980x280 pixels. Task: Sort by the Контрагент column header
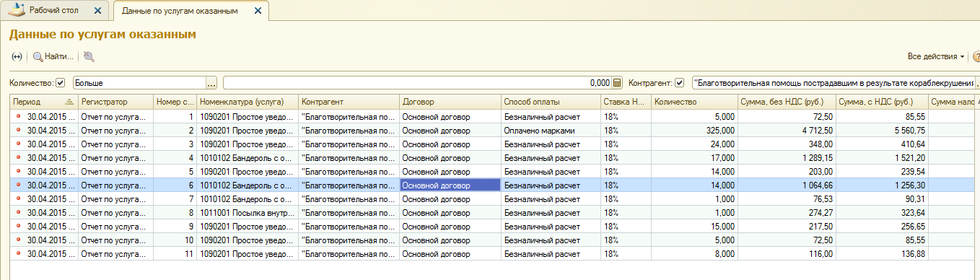pos(349,102)
